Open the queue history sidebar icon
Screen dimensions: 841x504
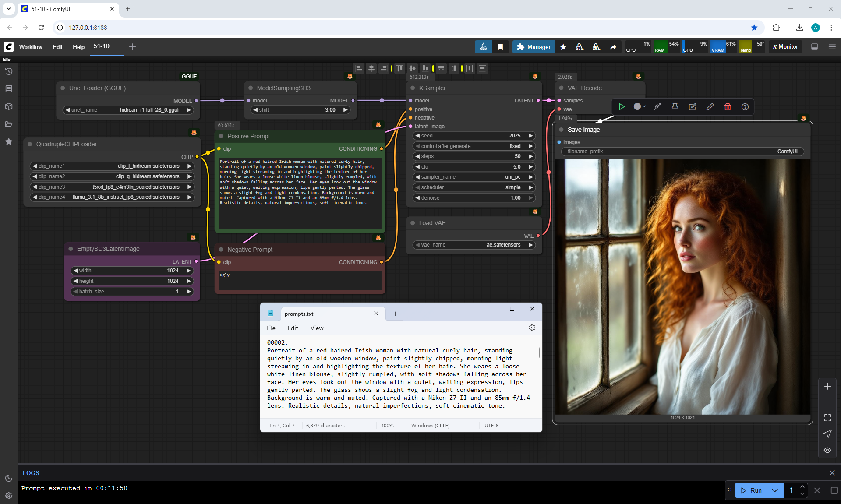(9, 71)
